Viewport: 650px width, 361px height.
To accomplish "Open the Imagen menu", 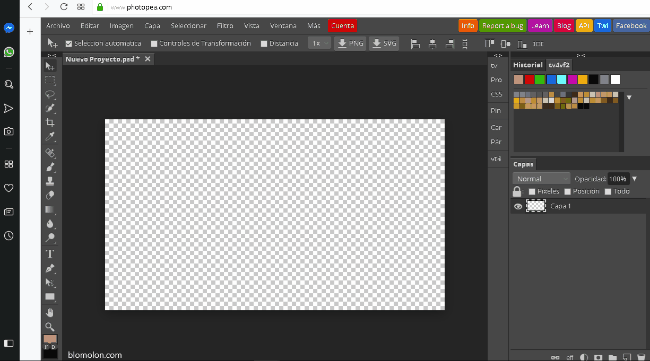I will tap(121, 26).
